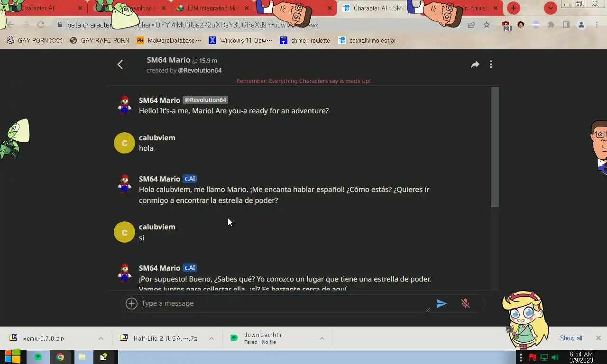Open the Extensions puzzle piece menu
Viewport: 607px width, 364px height.
coord(551,25)
